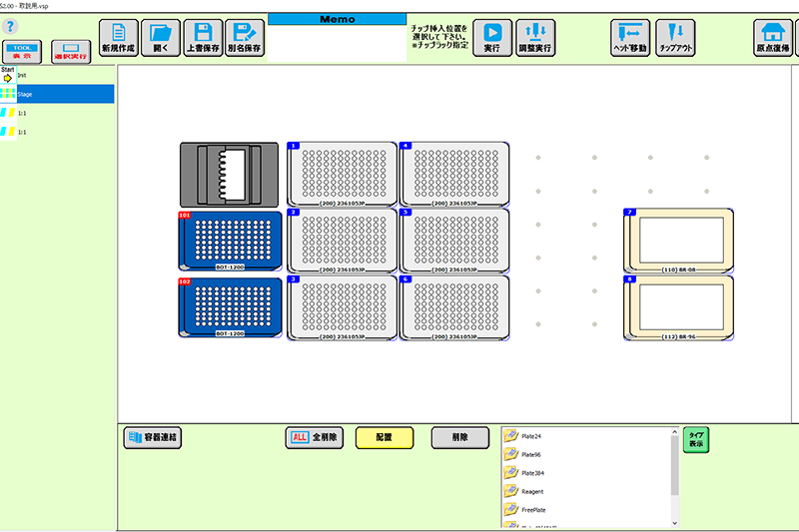
Task: Click the ALL 全削除 delete-all button
Action: pos(315,437)
